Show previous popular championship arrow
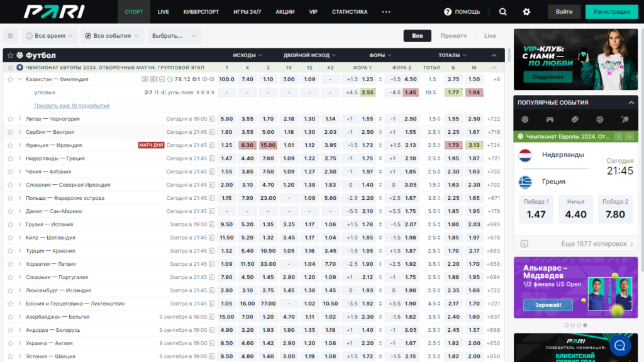This screenshot has width=644, height=362. point(619,136)
